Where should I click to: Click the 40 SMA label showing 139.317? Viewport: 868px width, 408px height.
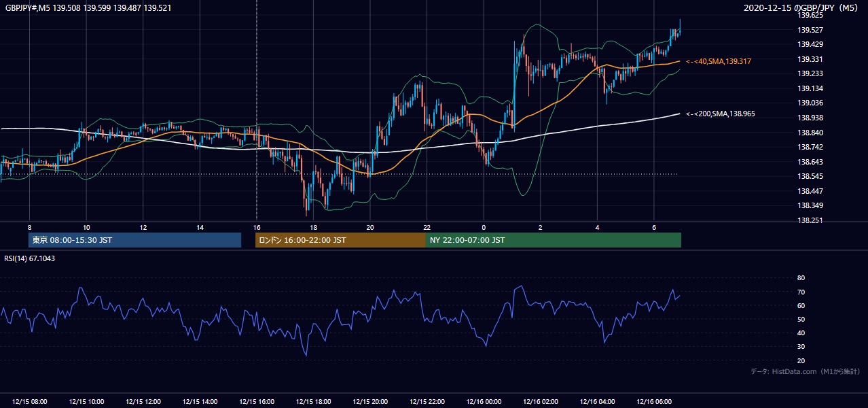coord(719,61)
